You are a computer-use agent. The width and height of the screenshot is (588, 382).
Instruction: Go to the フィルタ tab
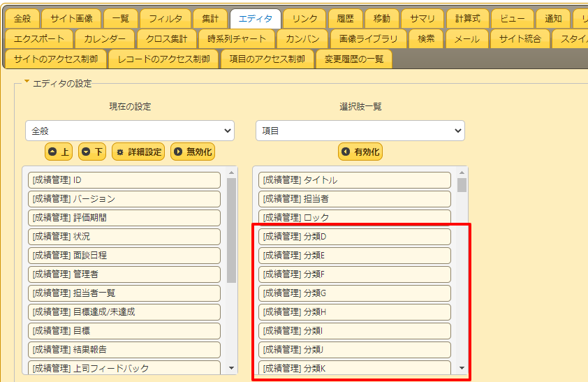click(x=166, y=18)
